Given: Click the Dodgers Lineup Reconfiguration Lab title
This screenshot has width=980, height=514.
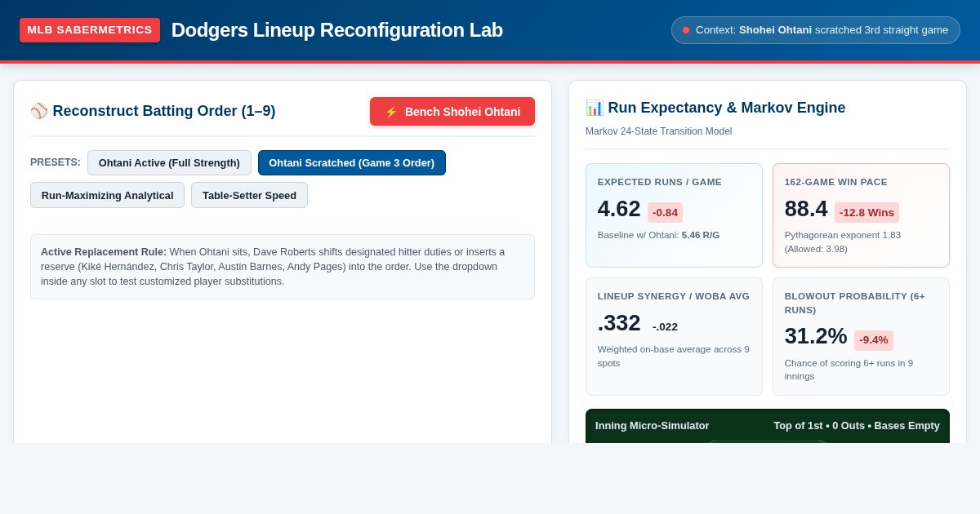Looking at the screenshot, I should [x=337, y=30].
